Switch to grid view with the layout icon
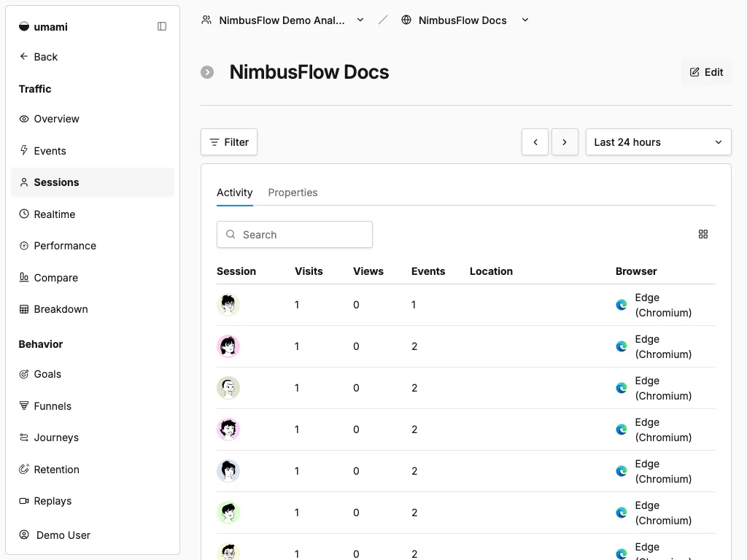 click(x=703, y=234)
